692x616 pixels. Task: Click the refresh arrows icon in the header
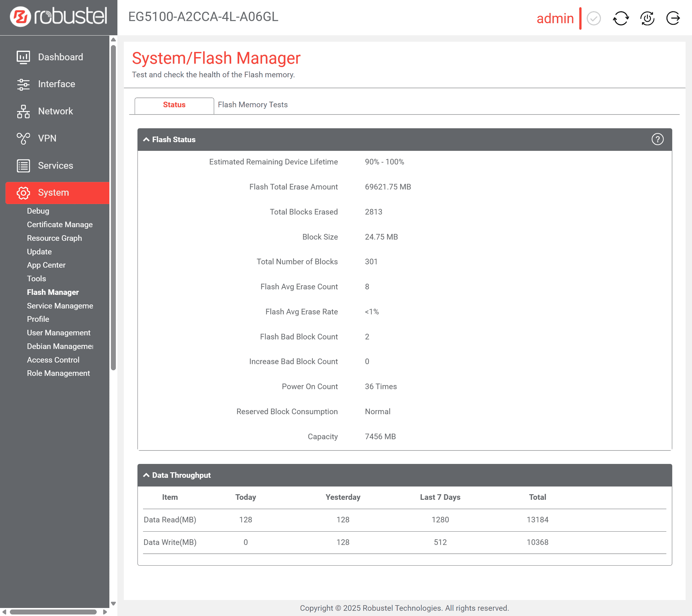620,18
